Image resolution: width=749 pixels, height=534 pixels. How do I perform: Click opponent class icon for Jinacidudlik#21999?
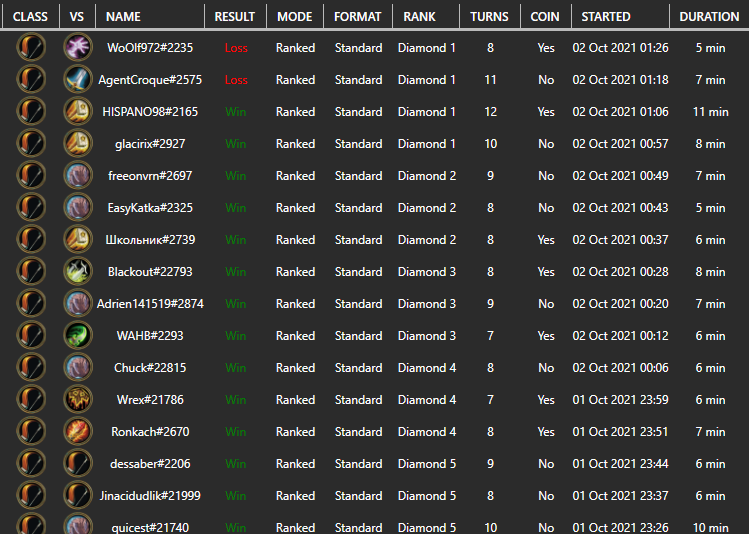[77, 495]
